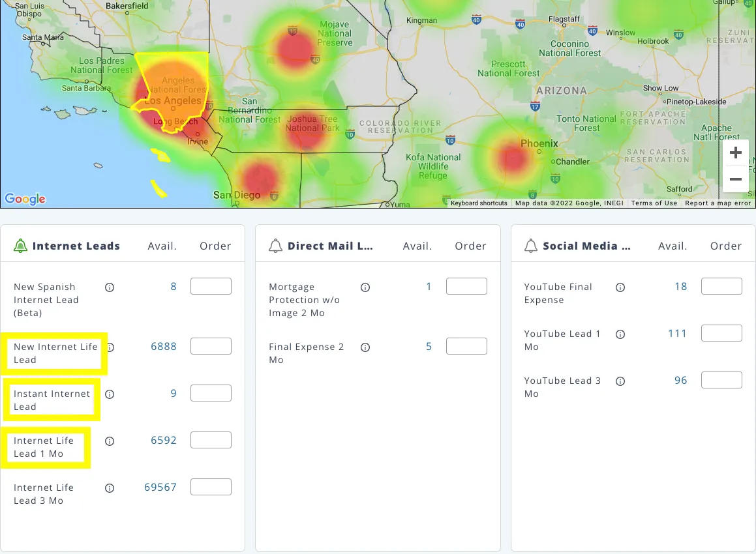Open info for New Internet Life Lead
The image size is (756, 554).
click(110, 347)
